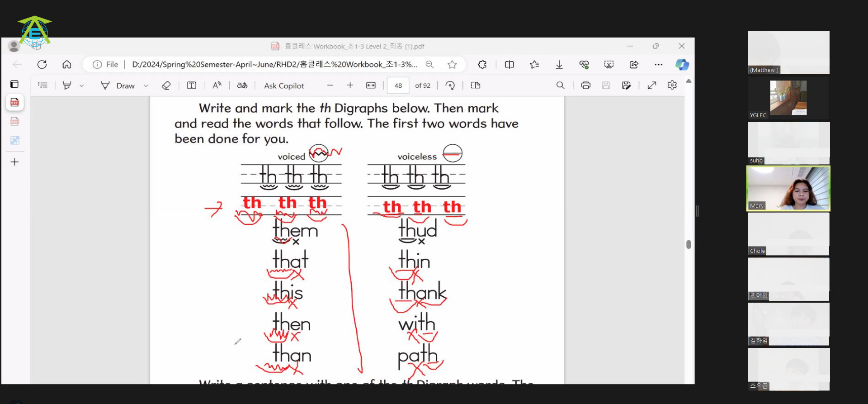Select YGLEC participant thumbnail
Screen dimensions: 868x404
click(788, 98)
